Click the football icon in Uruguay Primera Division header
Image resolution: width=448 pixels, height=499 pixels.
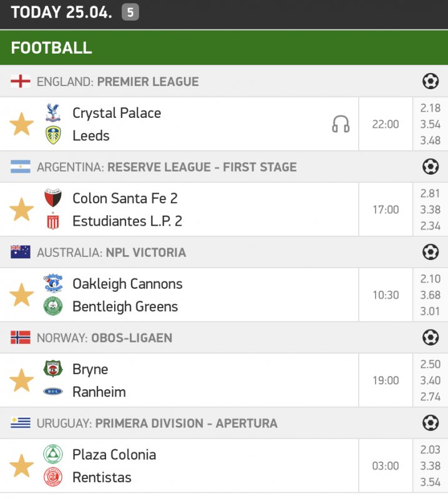(430, 423)
